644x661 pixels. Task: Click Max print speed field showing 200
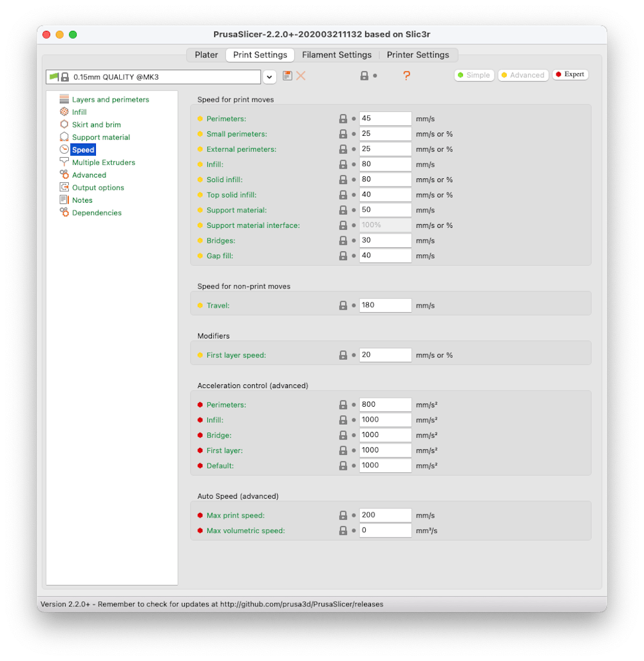pos(385,515)
